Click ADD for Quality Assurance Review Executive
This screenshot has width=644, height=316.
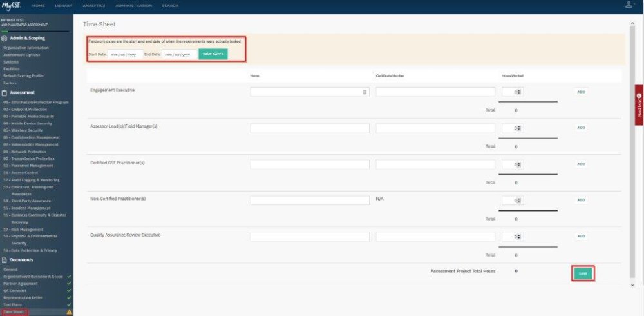point(581,237)
